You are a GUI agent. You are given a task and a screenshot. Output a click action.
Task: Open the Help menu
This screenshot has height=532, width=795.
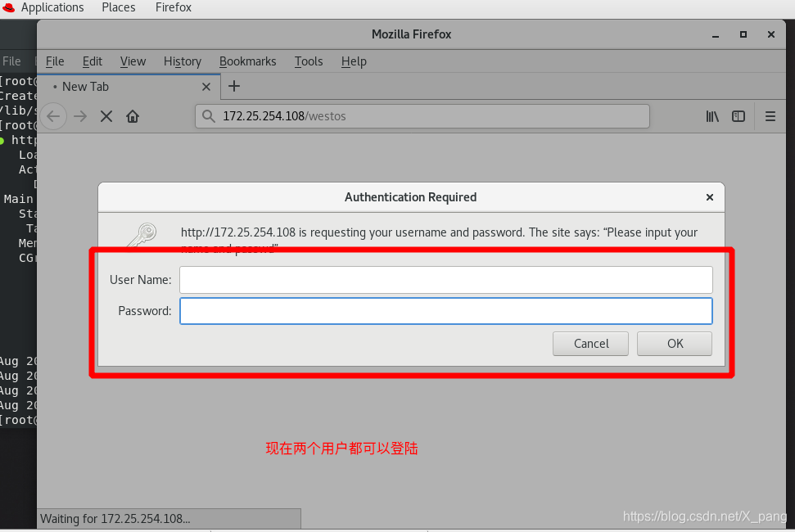click(x=354, y=61)
